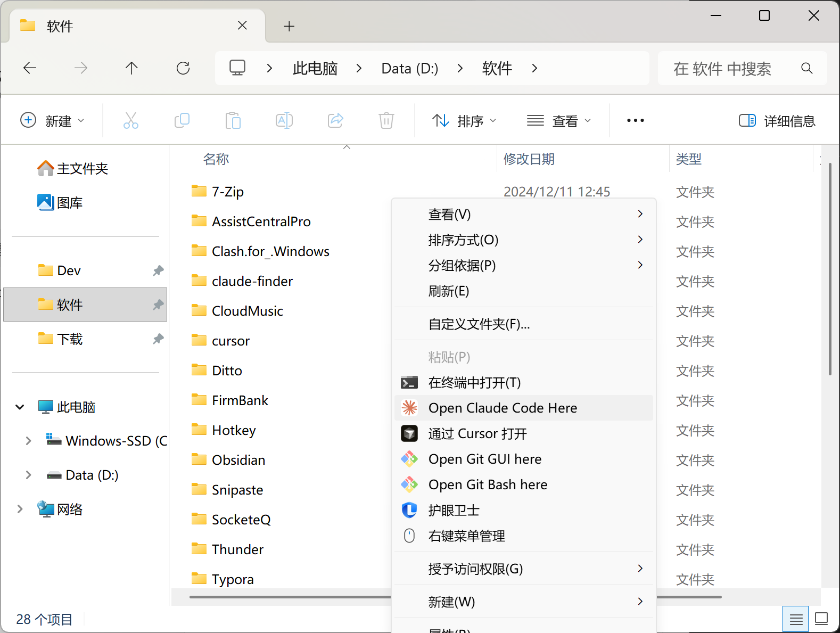
Task: Expand the Windows-SSD drive node
Action: [x=28, y=441]
